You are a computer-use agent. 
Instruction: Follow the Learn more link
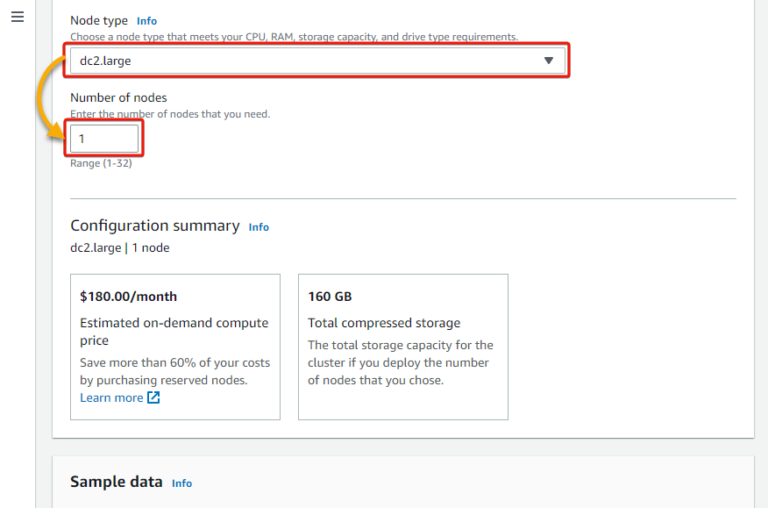pyautogui.click(x=111, y=398)
